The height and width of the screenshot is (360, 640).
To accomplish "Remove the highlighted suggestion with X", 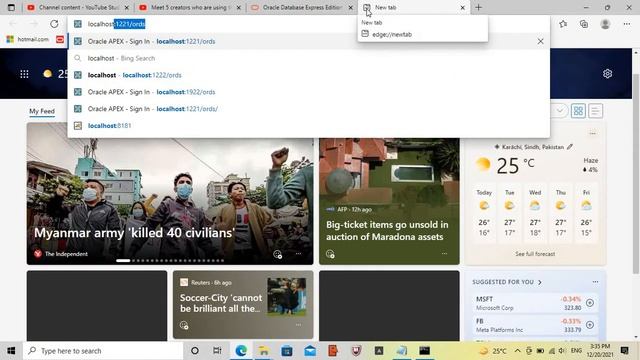I will [x=540, y=41].
